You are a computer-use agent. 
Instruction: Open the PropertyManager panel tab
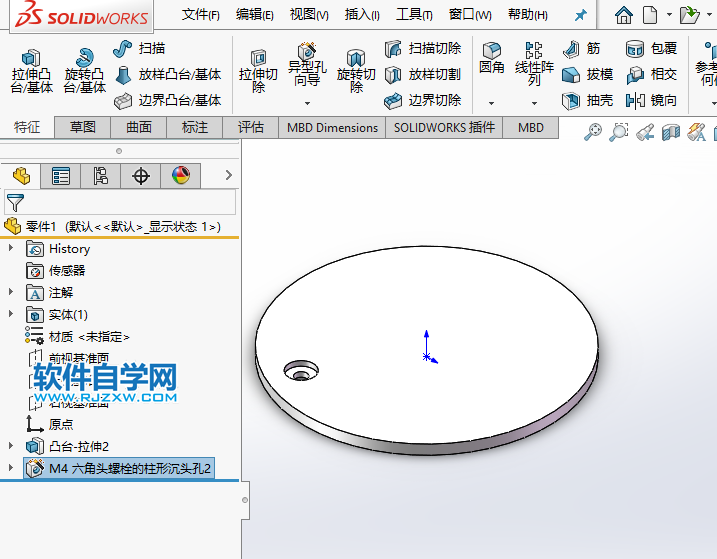(x=61, y=176)
